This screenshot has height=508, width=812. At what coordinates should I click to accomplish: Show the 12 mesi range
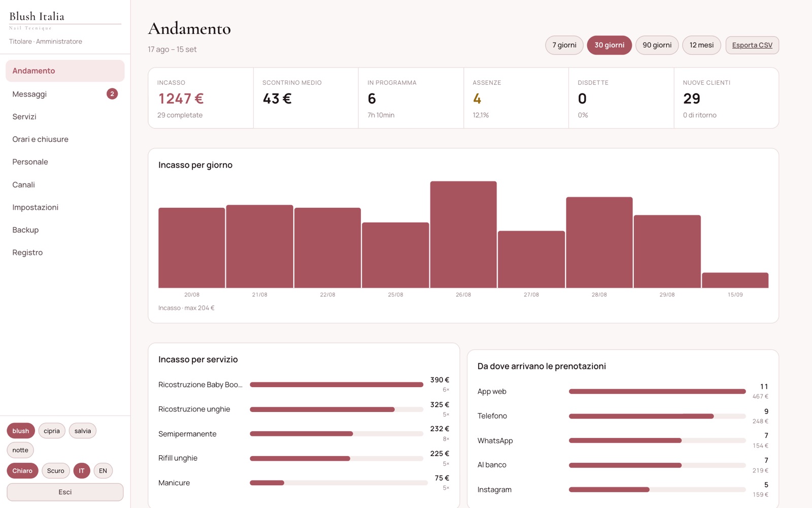click(701, 45)
